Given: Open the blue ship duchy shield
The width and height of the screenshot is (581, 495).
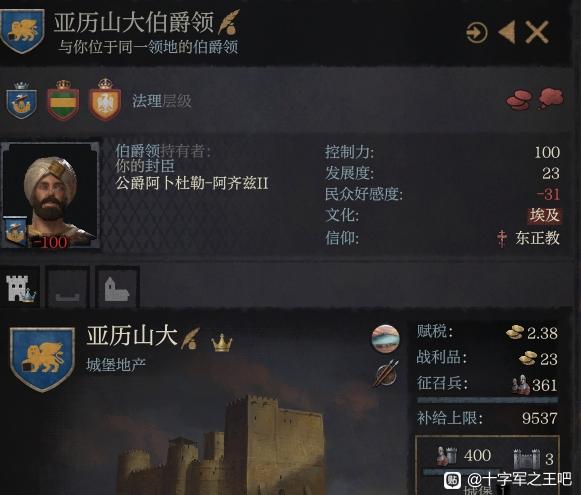Looking at the screenshot, I should pos(21,100).
